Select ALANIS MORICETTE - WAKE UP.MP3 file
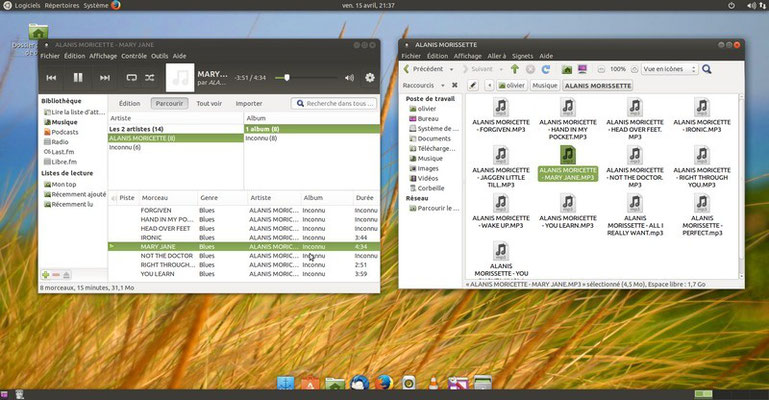This screenshot has width=769, height=400. point(501,212)
